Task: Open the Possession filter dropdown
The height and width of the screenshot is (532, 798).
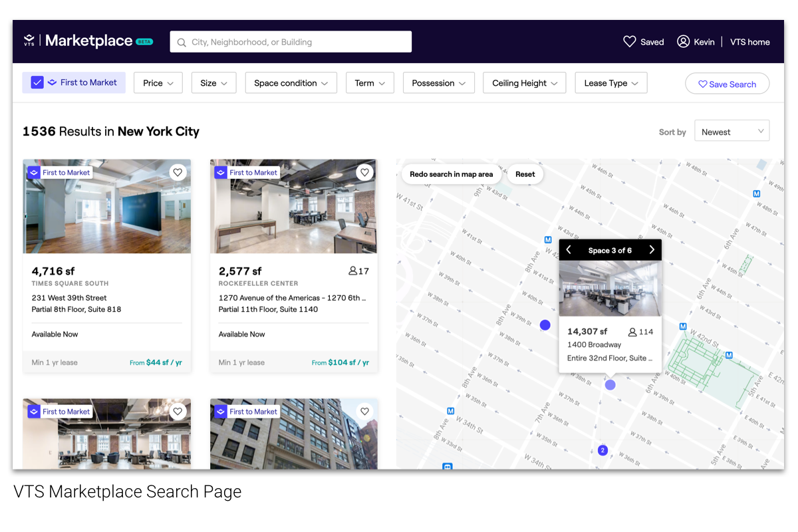Action: coord(439,83)
